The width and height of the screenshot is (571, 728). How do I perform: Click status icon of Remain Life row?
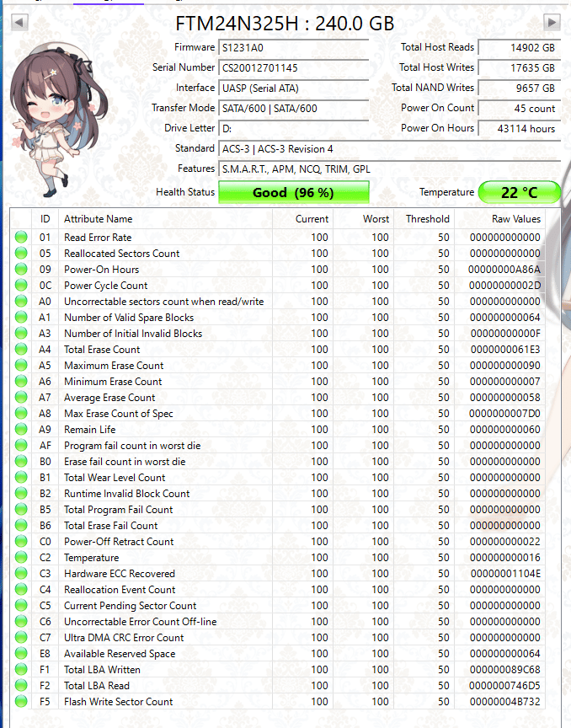click(x=21, y=430)
